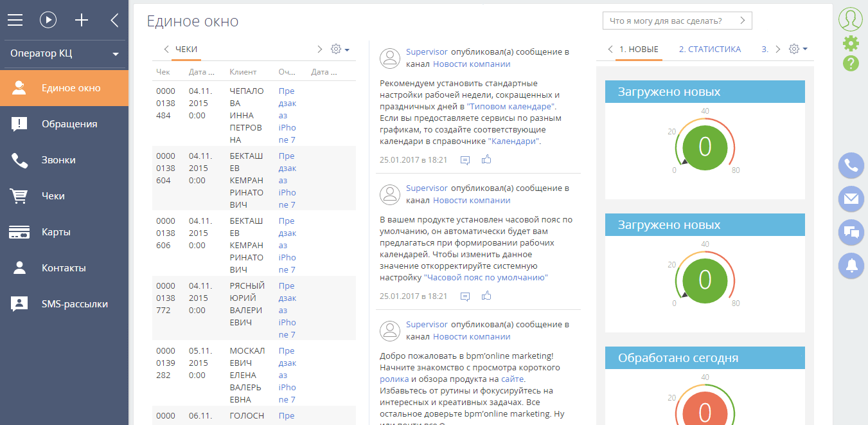Click the second Загружено новых gauge

pyautogui.click(x=705, y=280)
